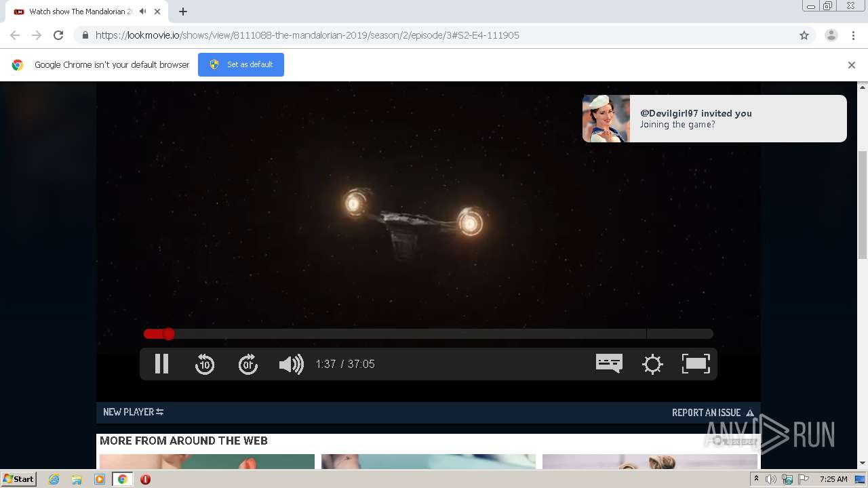This screenshot has width=868, height=488.
Task: Click Set as default browser button
Action: point(241,64)
